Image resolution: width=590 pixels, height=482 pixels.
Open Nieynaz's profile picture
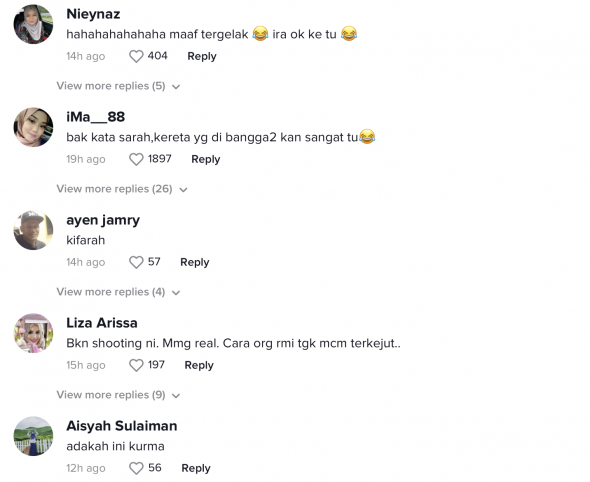click(x=33, y=24)
